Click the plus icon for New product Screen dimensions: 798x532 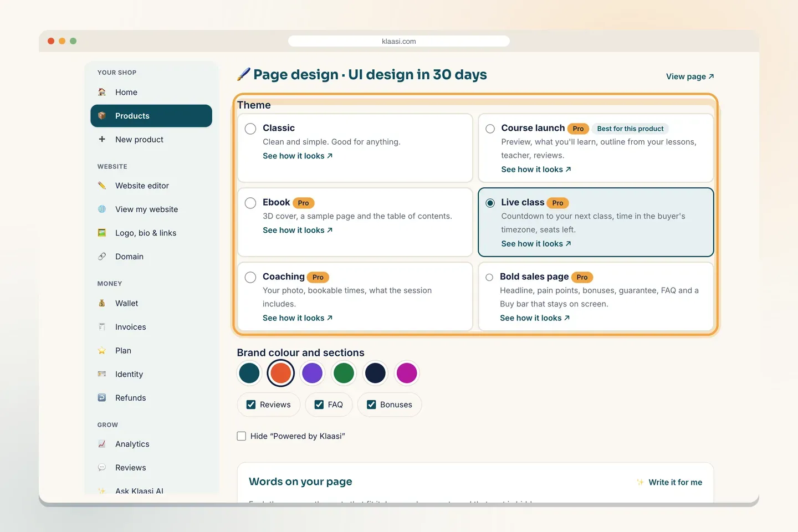102,139
